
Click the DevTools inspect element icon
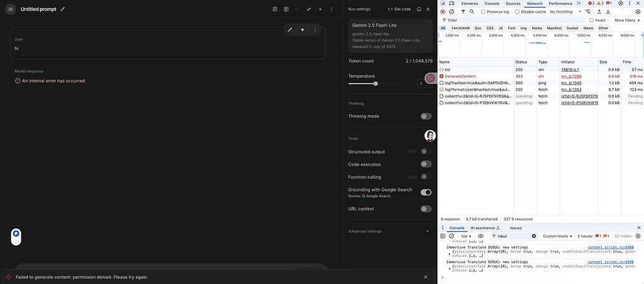click(x=443, y=3)
